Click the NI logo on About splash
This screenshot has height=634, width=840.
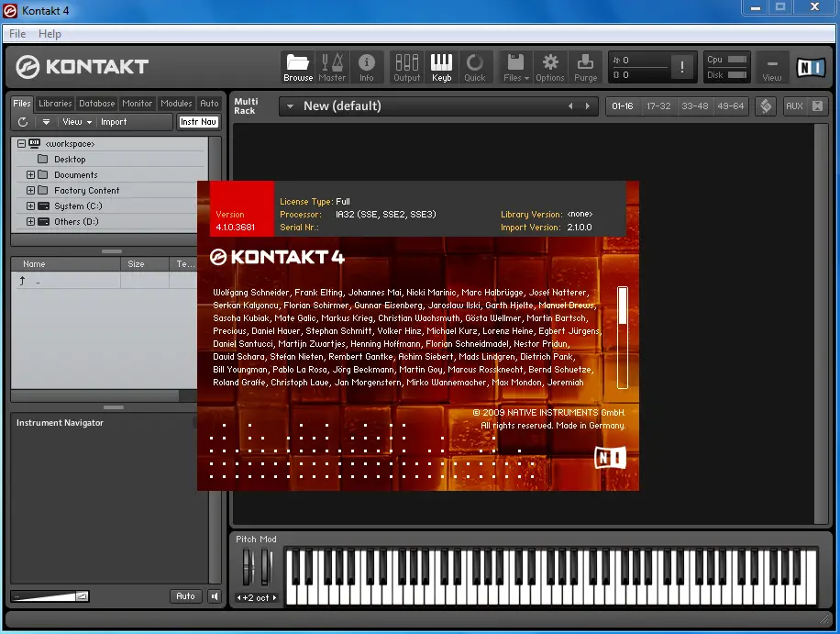[610, 457]
